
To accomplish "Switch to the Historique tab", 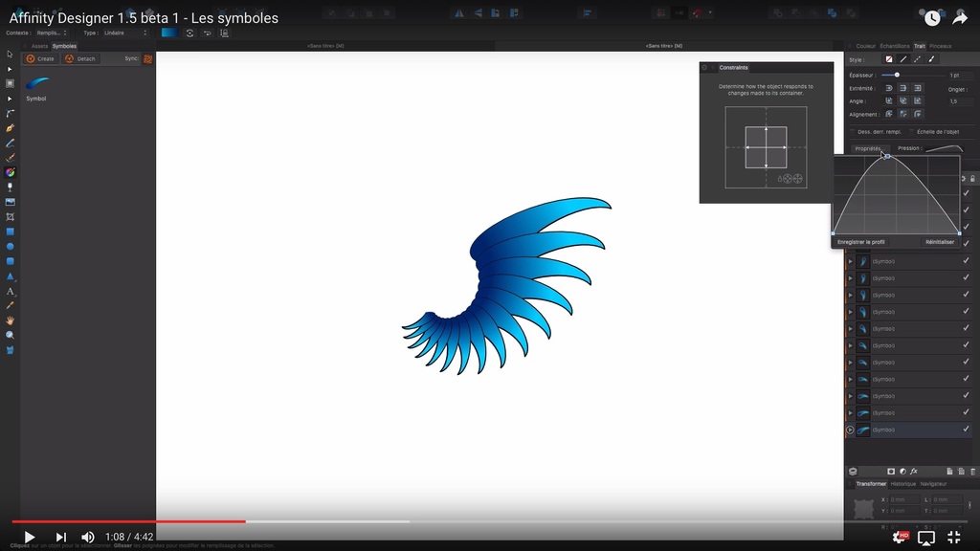I will pos(902,484).
